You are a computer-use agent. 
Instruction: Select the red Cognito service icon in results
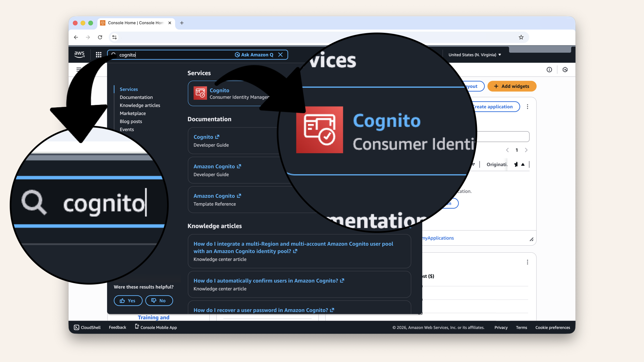200,94
